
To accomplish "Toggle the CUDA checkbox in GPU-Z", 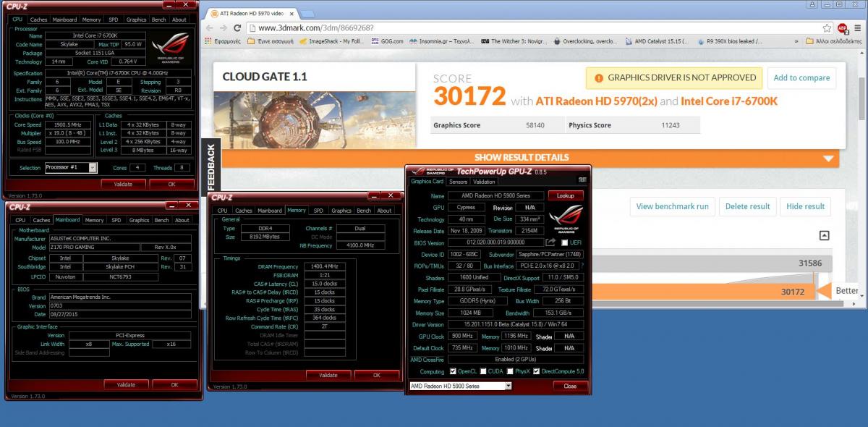I will [483, 371].
